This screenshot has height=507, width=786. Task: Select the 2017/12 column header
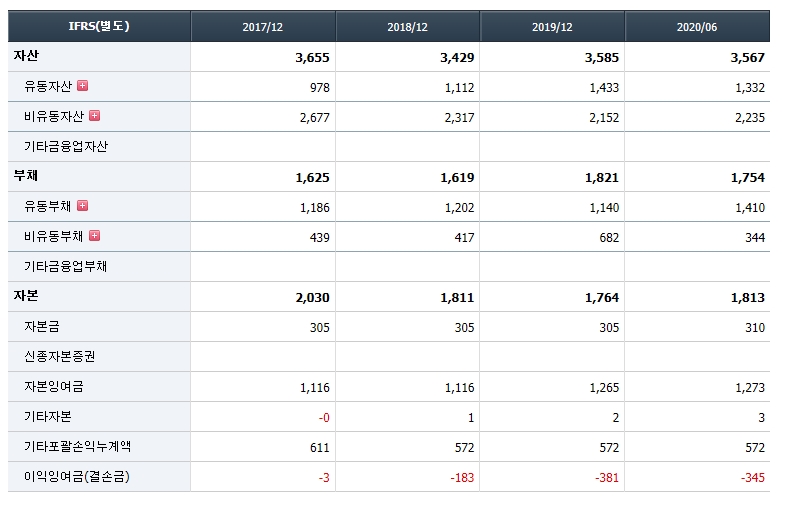coord(263,27)
